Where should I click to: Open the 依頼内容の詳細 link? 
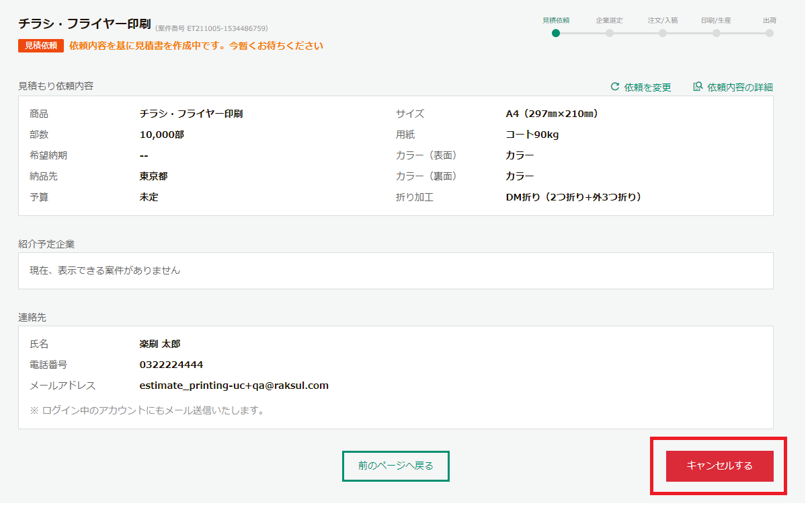(739, 87)
